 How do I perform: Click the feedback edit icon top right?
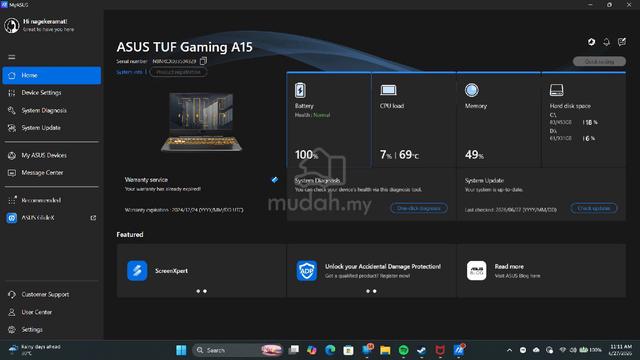tap(622, 42)
